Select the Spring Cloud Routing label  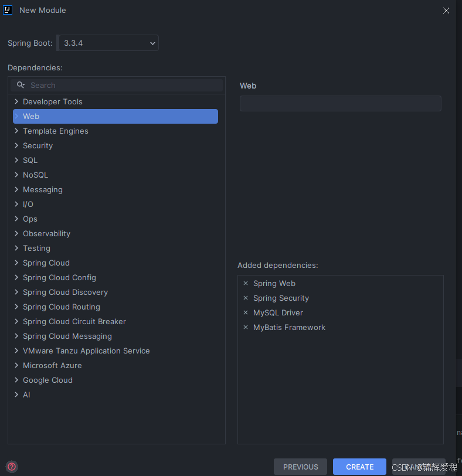[62, 307]
